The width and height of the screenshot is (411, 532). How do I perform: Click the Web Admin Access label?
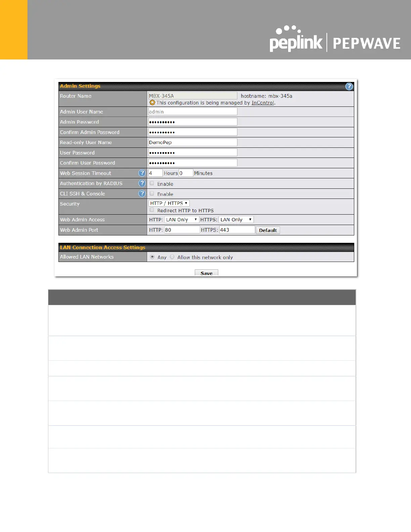click(82, 220)
